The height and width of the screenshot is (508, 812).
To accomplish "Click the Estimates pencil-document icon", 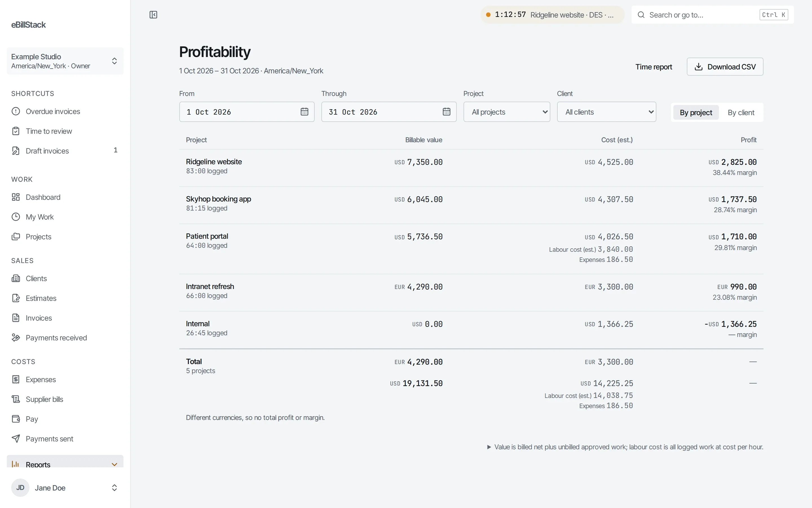I will click(x=16, y=298).
